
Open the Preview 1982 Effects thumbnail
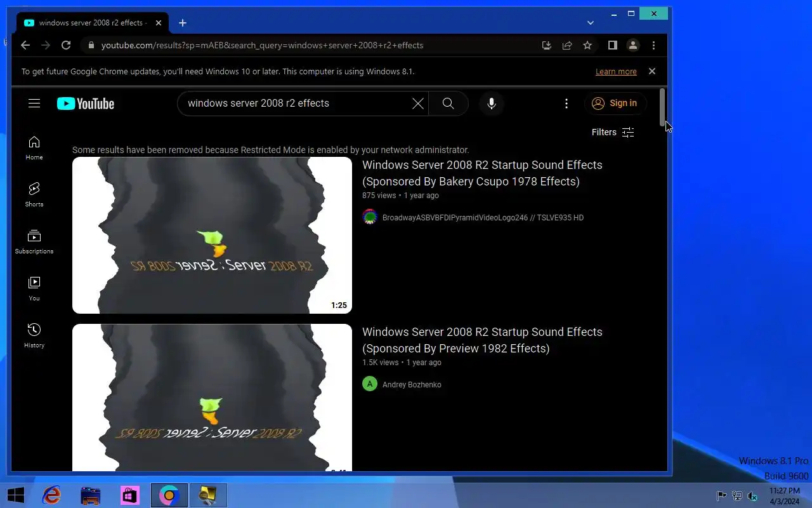[x=212, y=398]
